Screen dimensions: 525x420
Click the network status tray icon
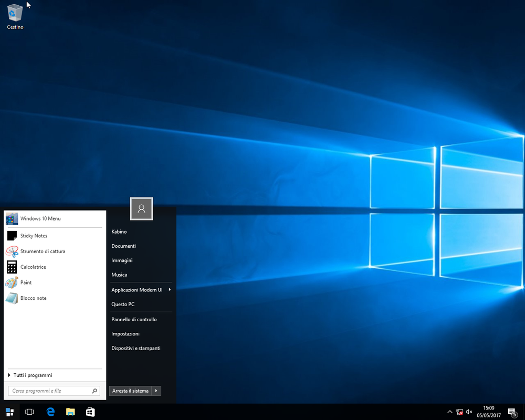[460, 412]
